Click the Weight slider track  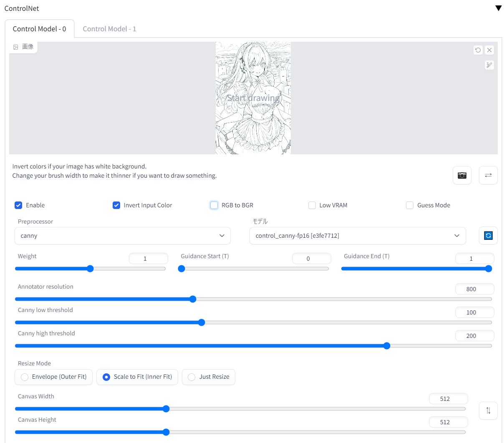90,269
